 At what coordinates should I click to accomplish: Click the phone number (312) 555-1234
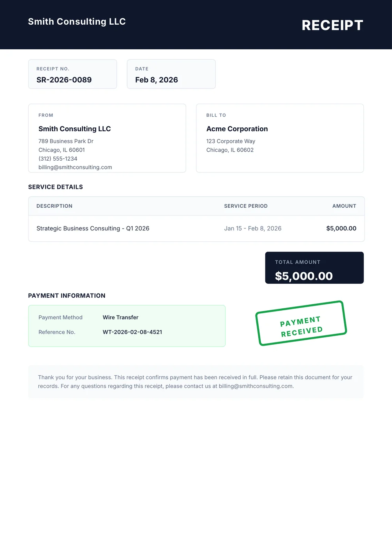point(58,159)
